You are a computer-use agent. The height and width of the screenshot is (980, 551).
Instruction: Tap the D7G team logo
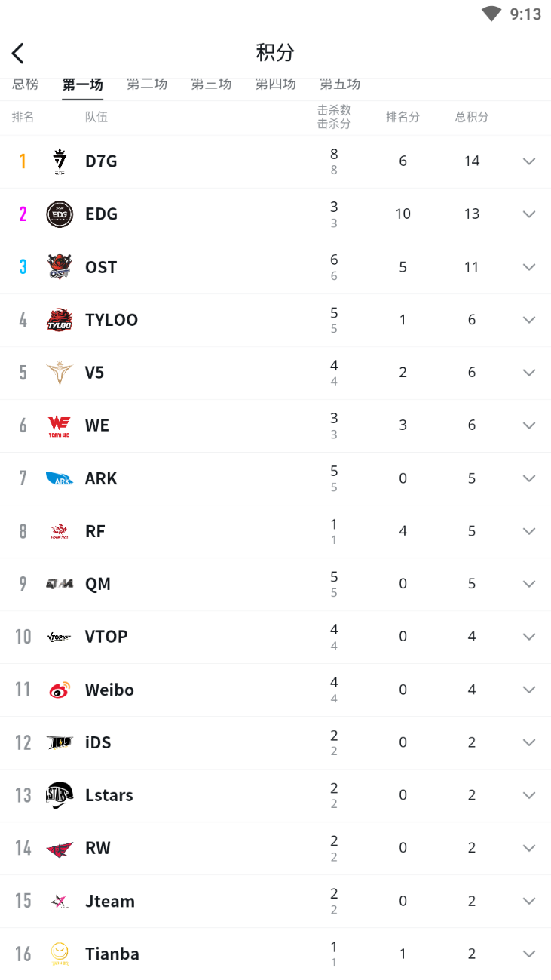(x=60, y=161)
